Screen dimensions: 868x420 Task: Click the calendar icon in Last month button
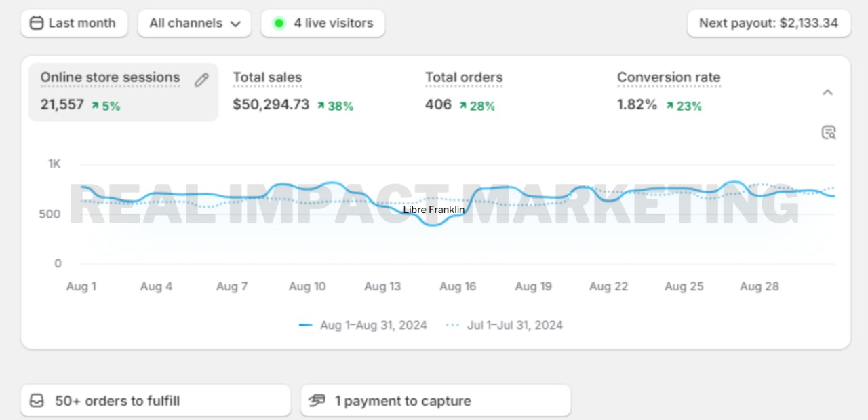(x=37, y=23)
